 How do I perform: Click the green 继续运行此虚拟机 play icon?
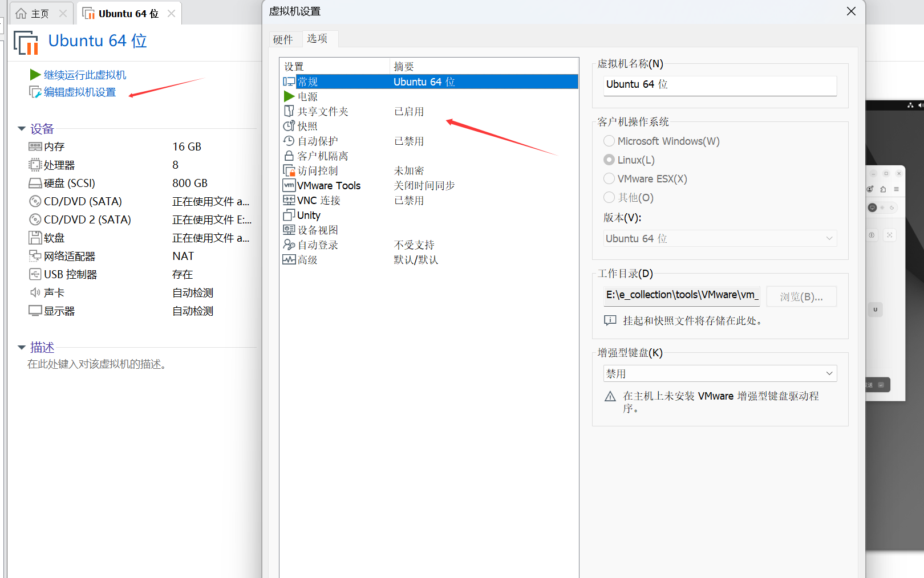tap(35, 75)
